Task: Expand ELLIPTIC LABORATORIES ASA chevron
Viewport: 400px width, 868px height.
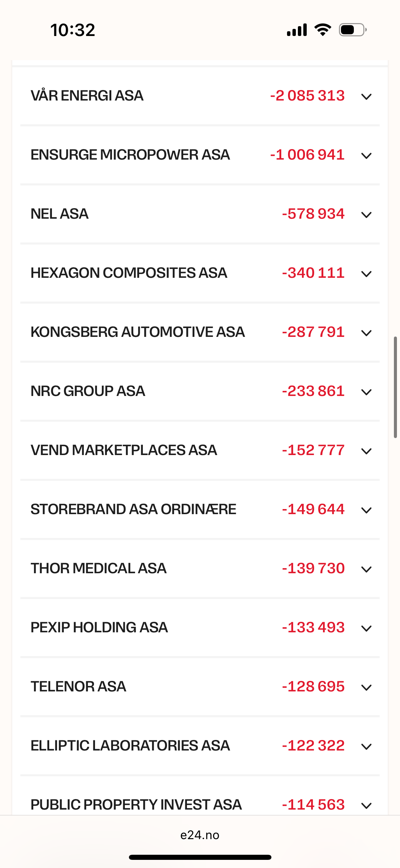Action: coord(366,747)
